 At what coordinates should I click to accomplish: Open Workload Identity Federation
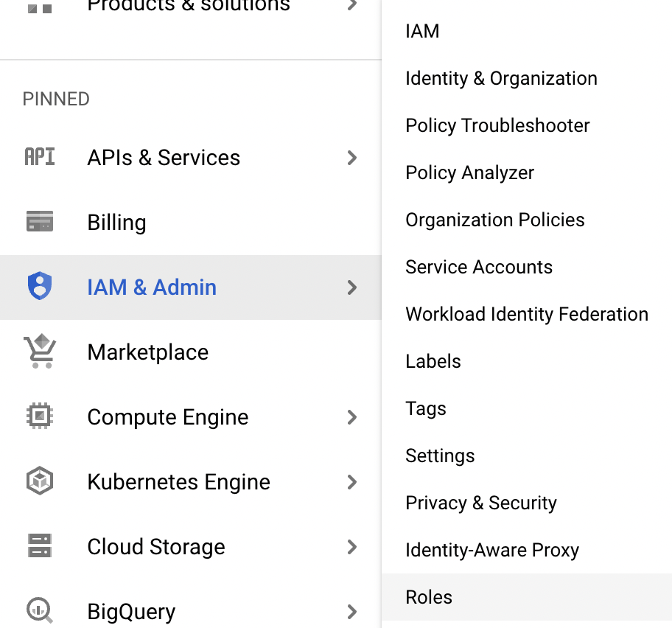pos(527,314)
